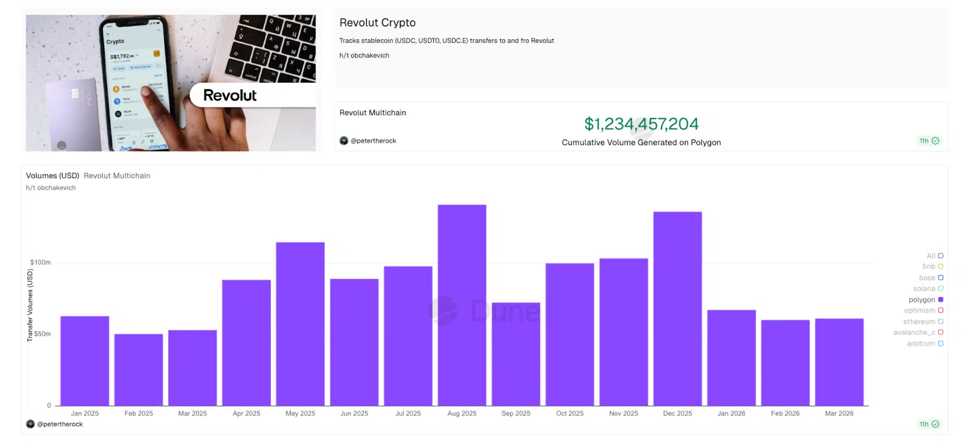Select the Jul 2025 bar
This screenshot has width=980, height=445.
408,336
